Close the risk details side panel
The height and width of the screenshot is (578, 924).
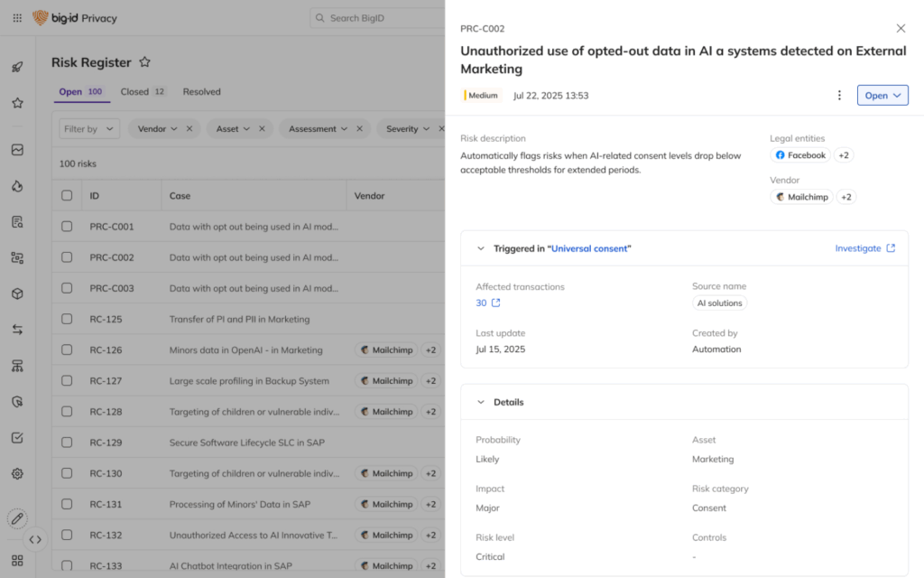pyautogui.click(x=901, y=29)
